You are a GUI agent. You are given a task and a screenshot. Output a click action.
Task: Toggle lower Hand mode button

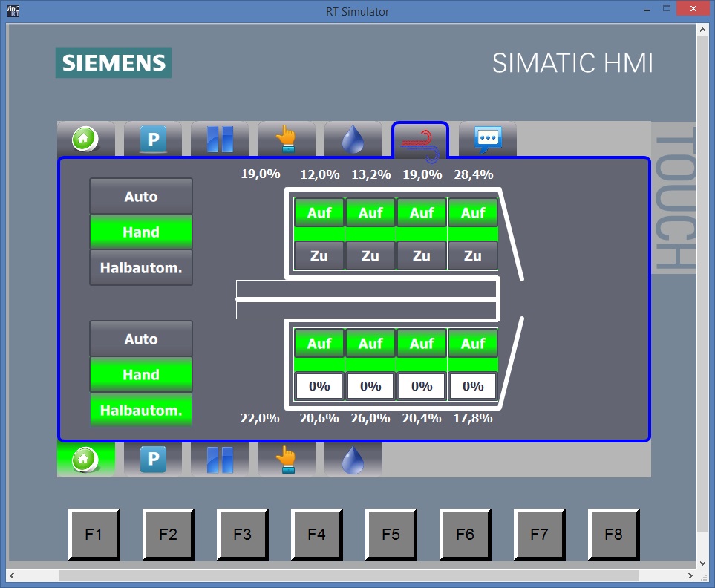141,375
